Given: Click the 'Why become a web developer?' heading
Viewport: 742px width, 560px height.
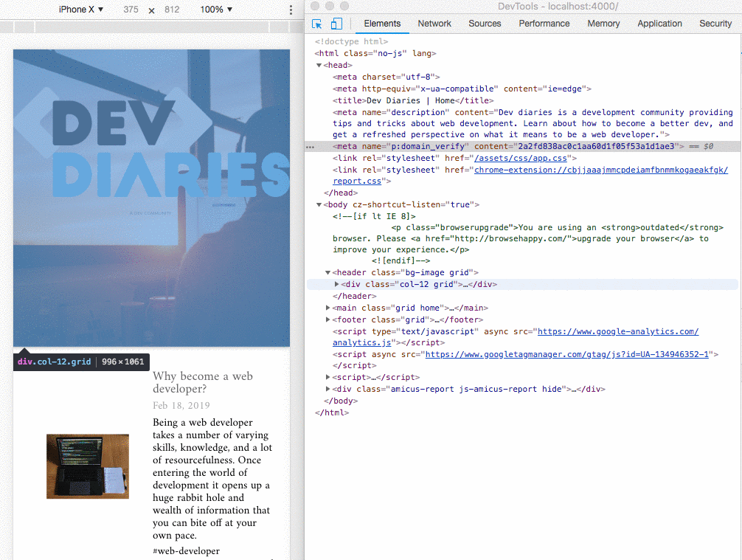Looking at the screenshot, I should [x=203, y=382].
